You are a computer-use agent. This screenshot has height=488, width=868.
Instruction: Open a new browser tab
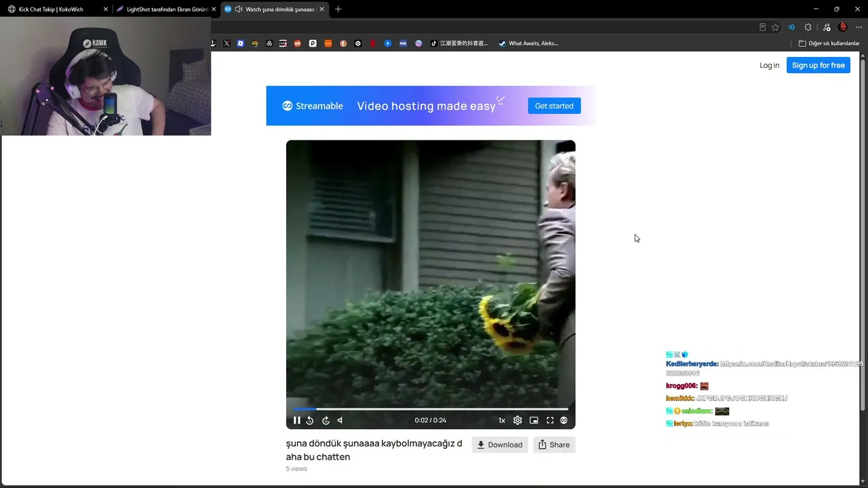coord(338,9)
